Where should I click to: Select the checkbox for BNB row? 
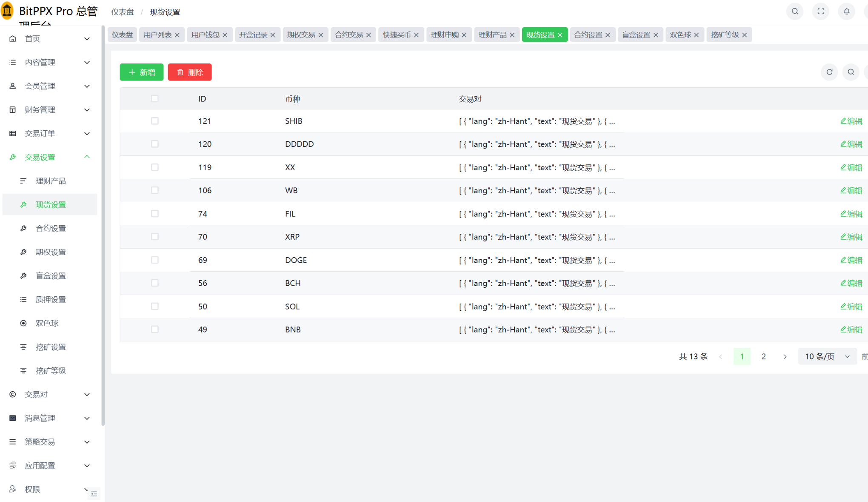pos(155,330)
